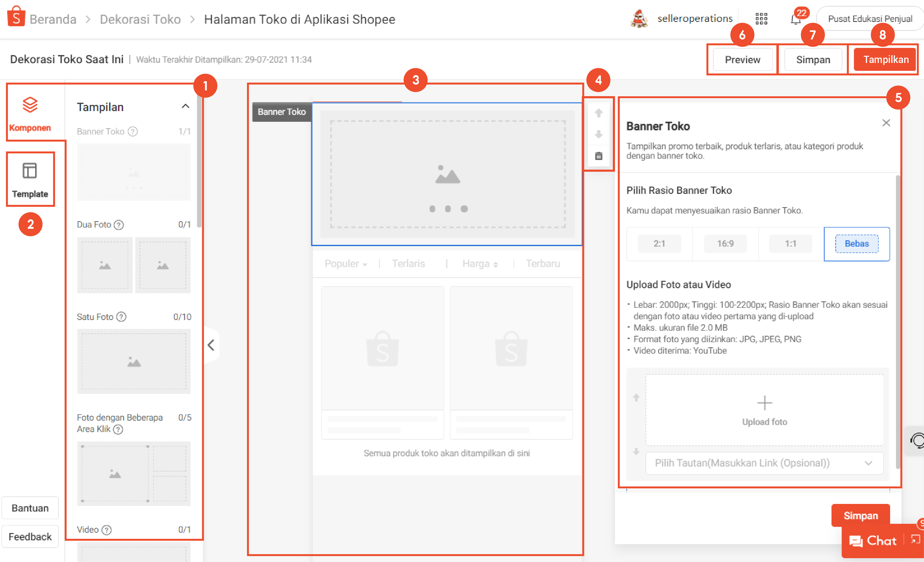This screenshot has width=924, height=562.
Task: Collapse the Tampilan section
Action: [x=185, y=106]
